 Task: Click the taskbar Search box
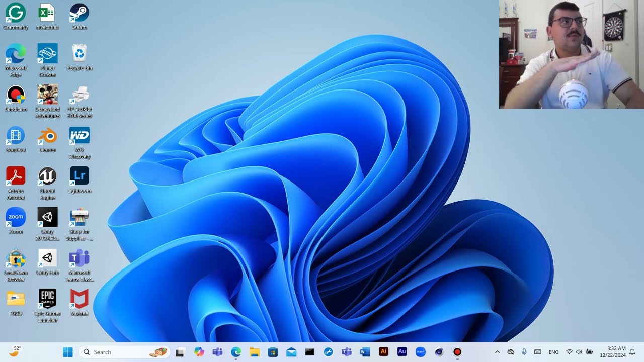click(125, 352)
